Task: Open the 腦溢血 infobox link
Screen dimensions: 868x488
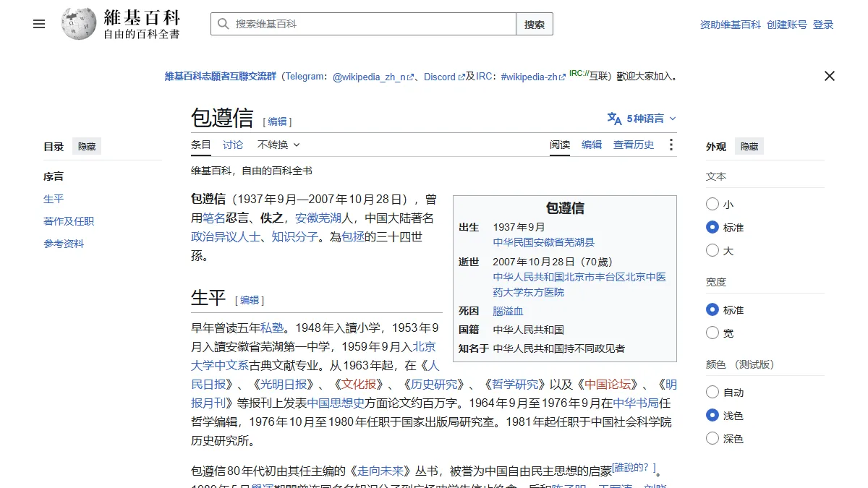Action: click(x=509, y=311)
